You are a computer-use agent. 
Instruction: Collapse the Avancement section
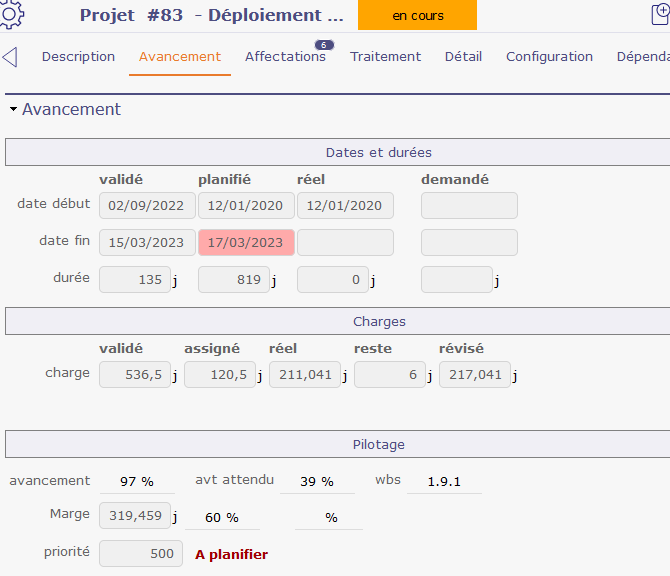pyautogui.click(x=13, y=110)
